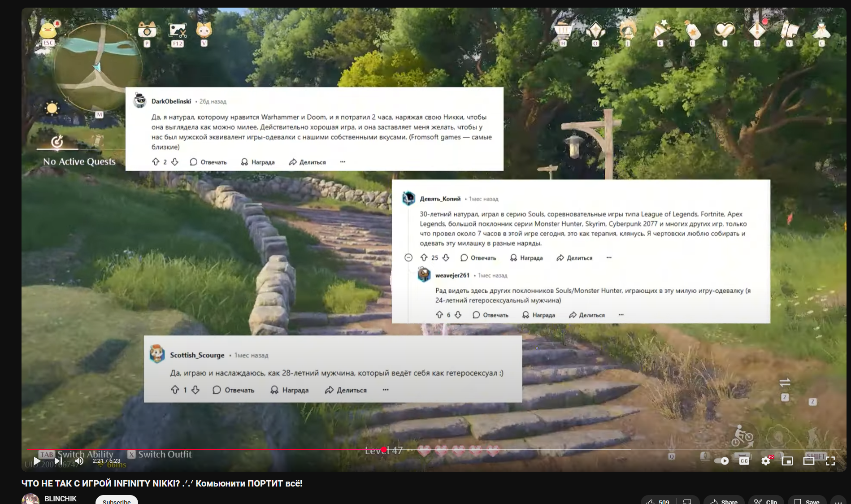Downvote DarkObelinski's comment
851x504 pixels.
point(175,162)
